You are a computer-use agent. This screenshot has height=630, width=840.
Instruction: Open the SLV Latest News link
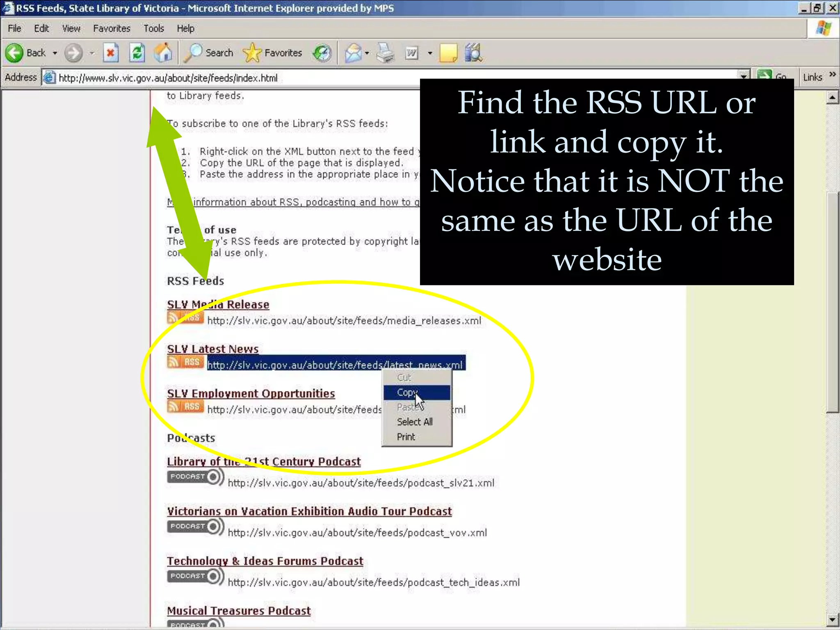tap(212, 349)
